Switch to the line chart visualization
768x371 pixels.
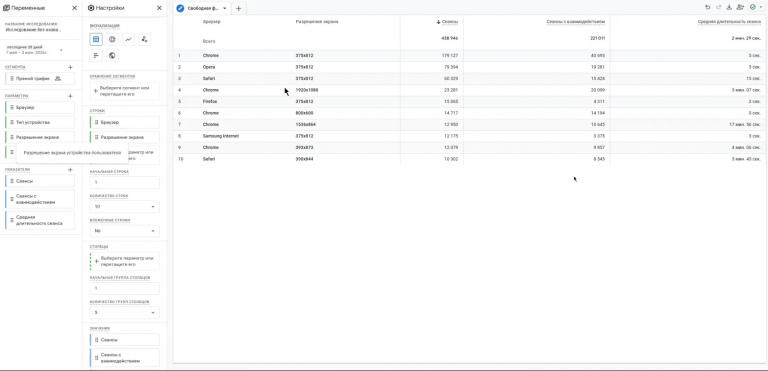[x=128, y=39]
